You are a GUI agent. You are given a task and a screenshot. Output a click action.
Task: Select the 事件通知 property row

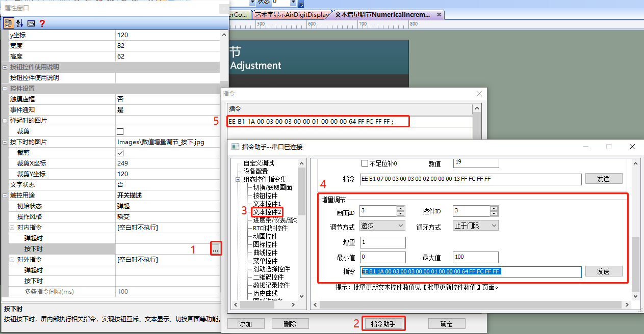tap(111, 110)
